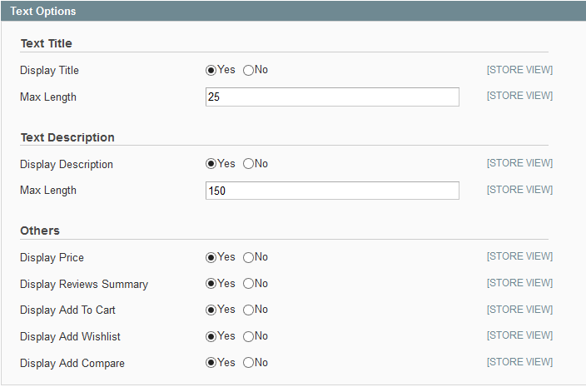The image size is (586, 392).
Task: Click the Display Title label
Action: [49, 70]
